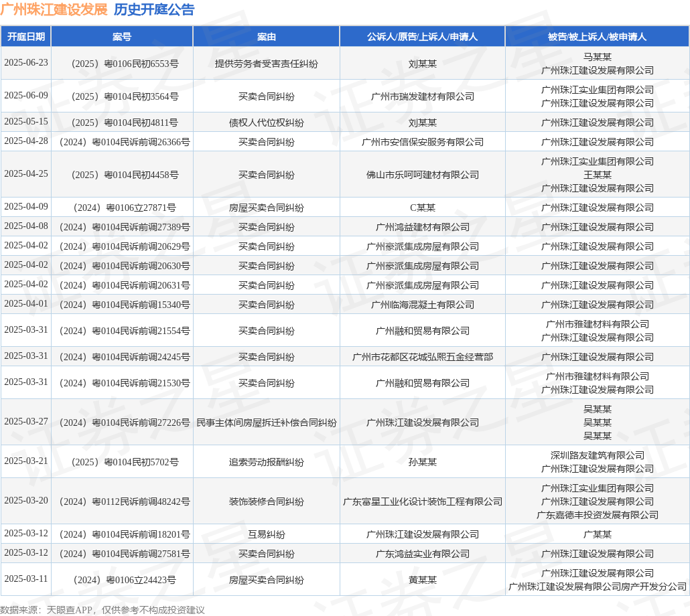The height and width of the screenshot is (616, 690).
Task: Select case number 粤0104民诉前调20631号
Action: coord(125,285)
